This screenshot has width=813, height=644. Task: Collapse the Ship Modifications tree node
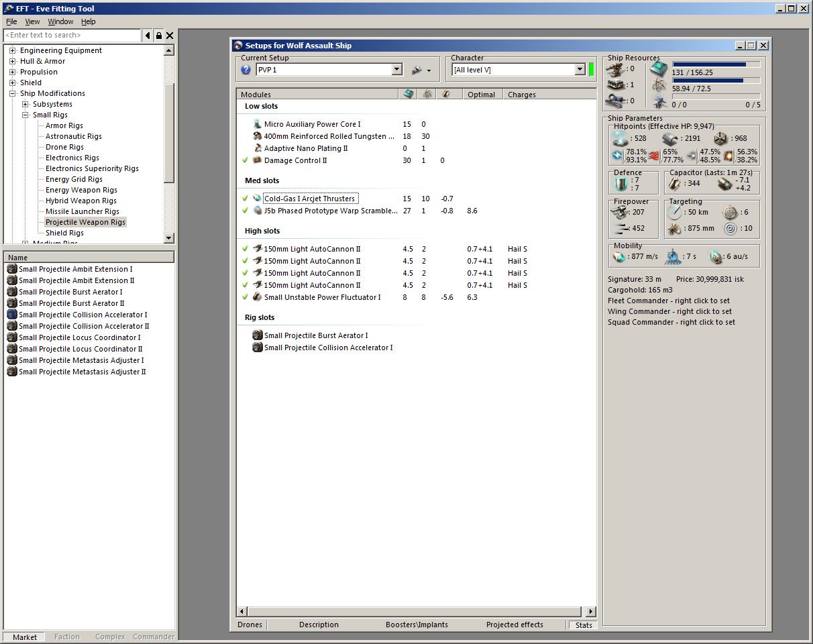click(12, 93)
